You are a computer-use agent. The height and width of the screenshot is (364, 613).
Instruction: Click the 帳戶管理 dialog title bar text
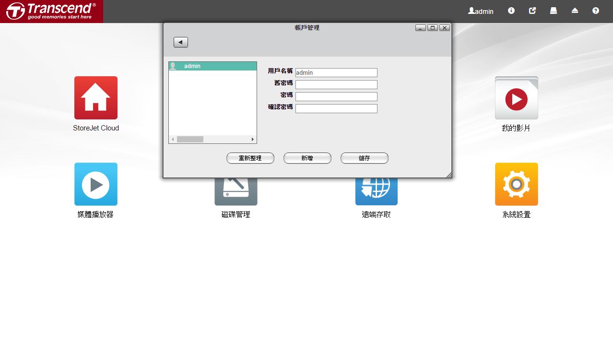coord(307,28)
